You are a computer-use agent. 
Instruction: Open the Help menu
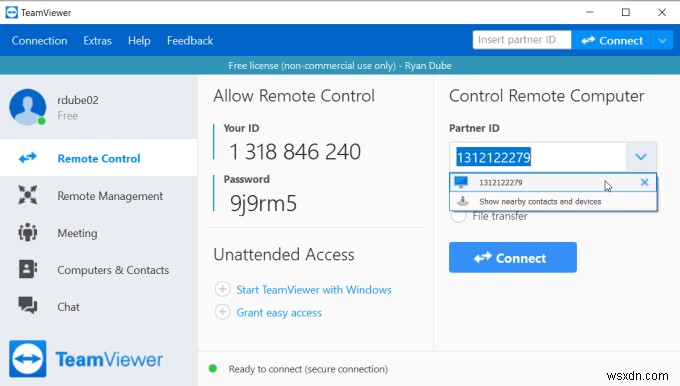[139, 41]
